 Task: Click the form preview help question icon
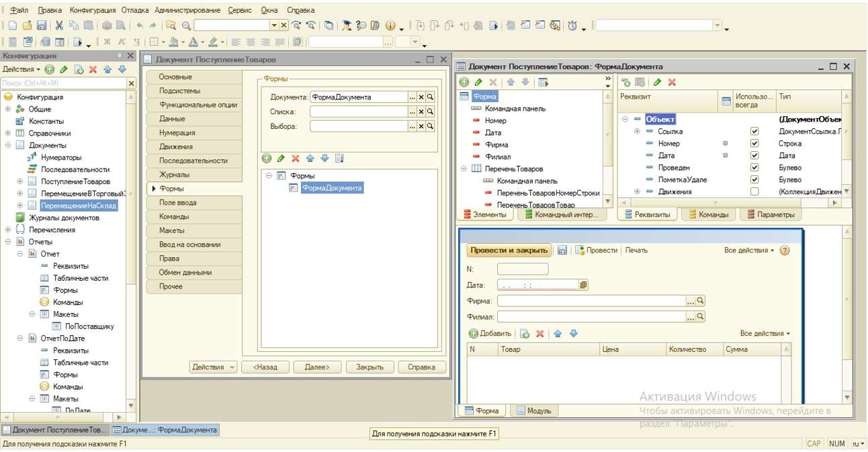pos(784,250)
